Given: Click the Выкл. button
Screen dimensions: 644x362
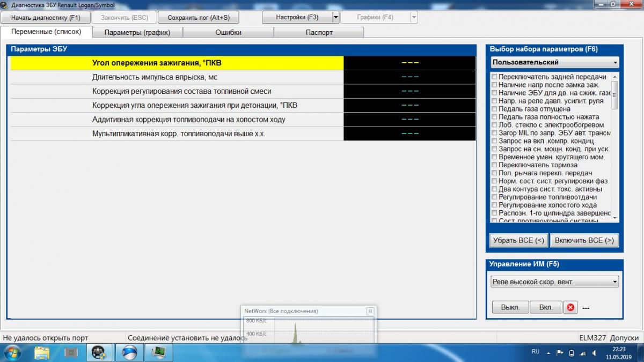Looking at the screenshot, I should (510, 307).
